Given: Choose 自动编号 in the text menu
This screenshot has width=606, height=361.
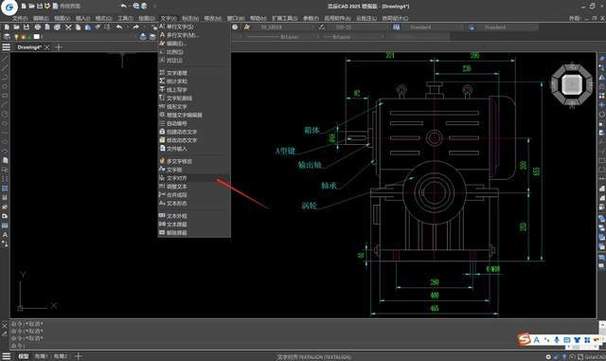Looking at the screenshot, I should pos(194,123).
